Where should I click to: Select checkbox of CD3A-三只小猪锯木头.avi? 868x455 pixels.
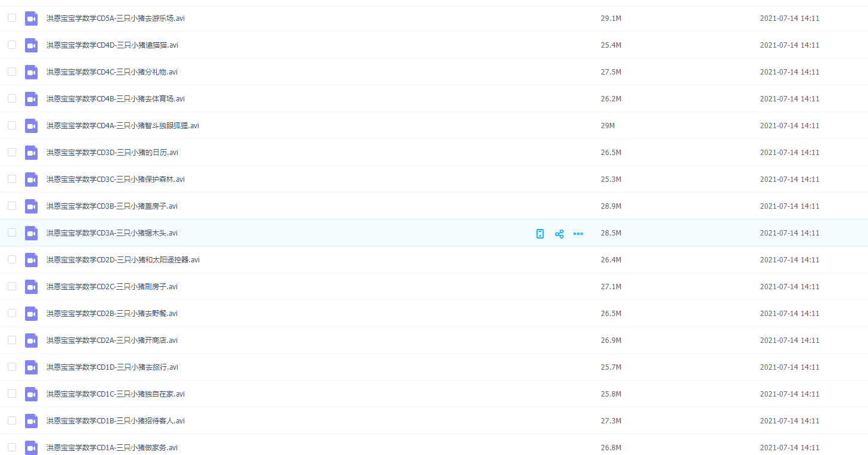tap(12, 233)
